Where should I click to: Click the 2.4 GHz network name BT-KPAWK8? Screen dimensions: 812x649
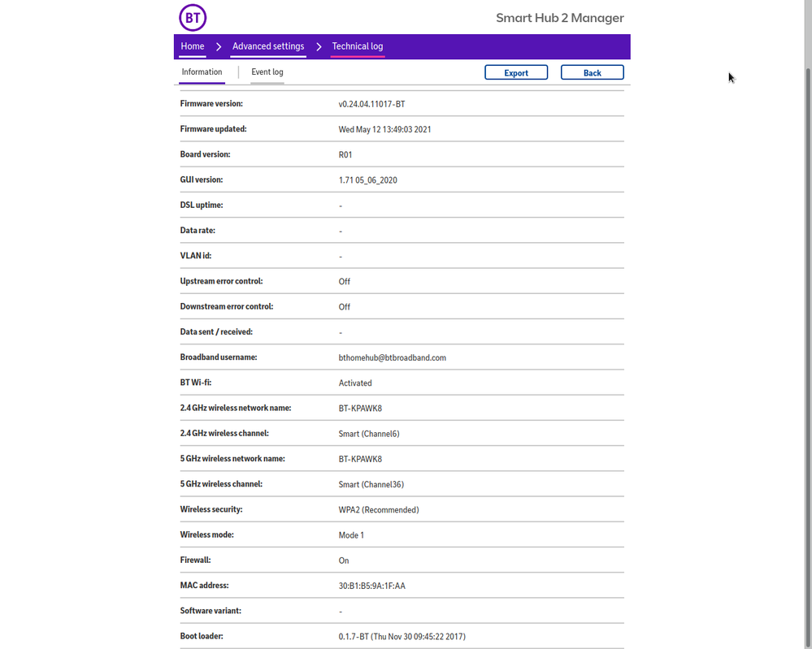360,409
